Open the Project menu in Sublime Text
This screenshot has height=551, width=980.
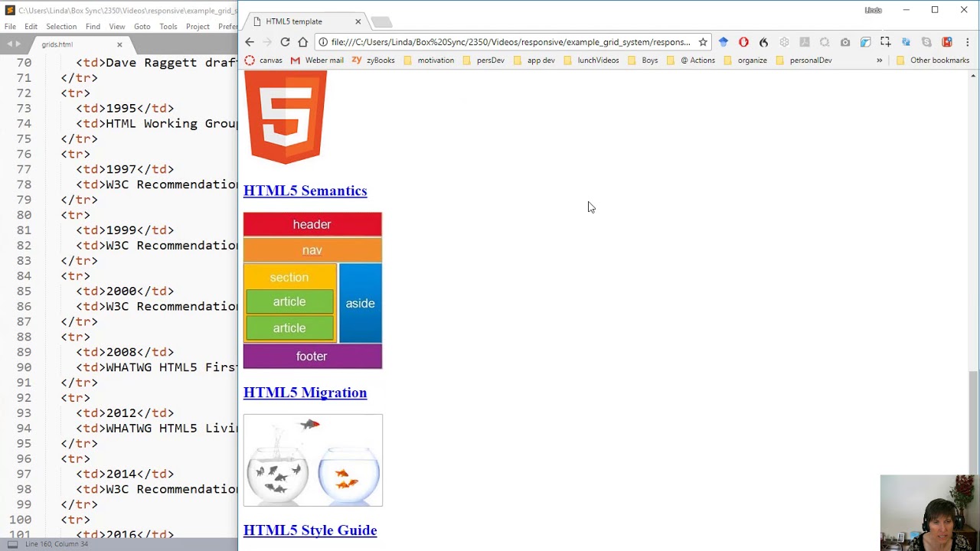pos(198,26)
